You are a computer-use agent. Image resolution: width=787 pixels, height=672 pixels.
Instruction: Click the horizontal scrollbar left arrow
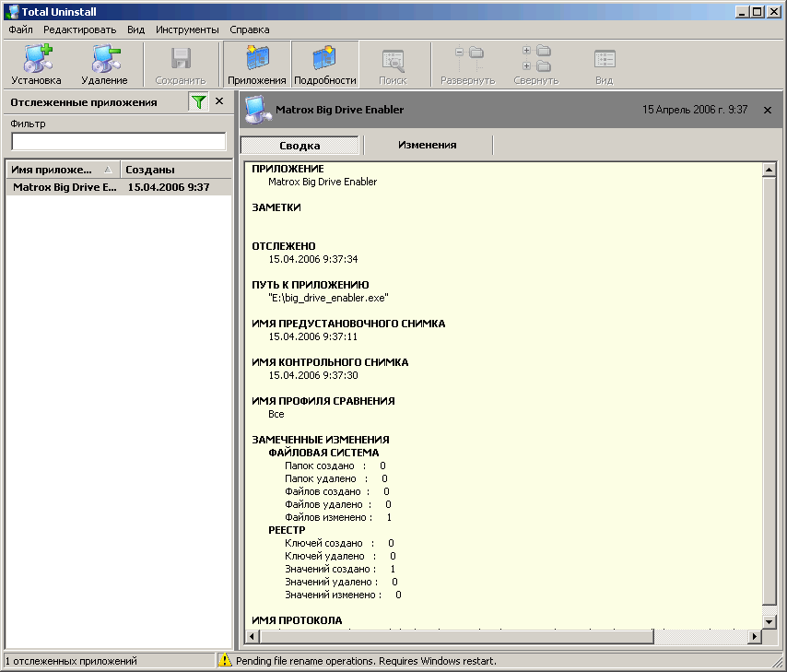[252, 637]
